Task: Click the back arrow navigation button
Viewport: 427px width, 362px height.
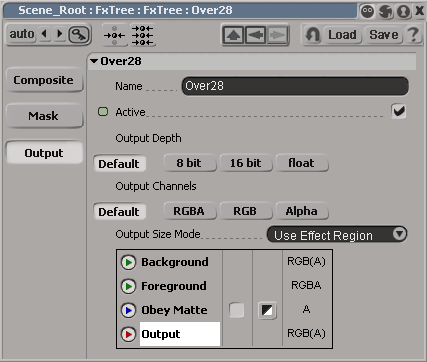Action: pyautogui.click(x=255, y=35)
